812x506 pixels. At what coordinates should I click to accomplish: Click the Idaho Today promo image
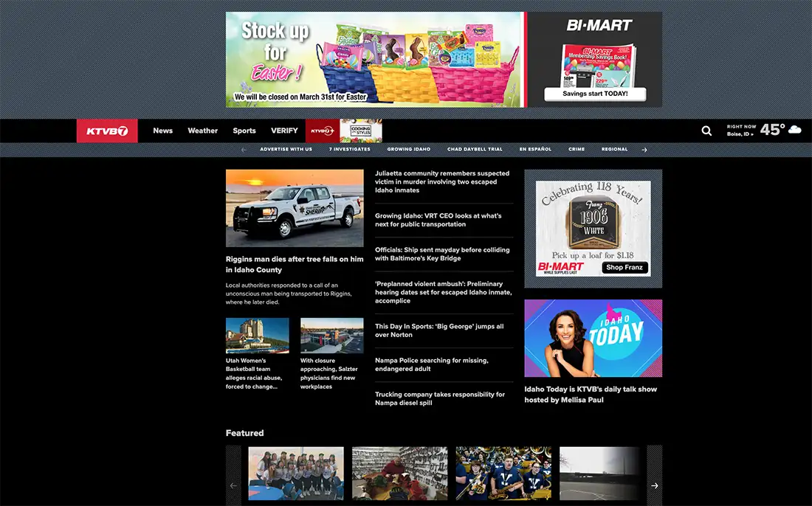pos(593,339)
